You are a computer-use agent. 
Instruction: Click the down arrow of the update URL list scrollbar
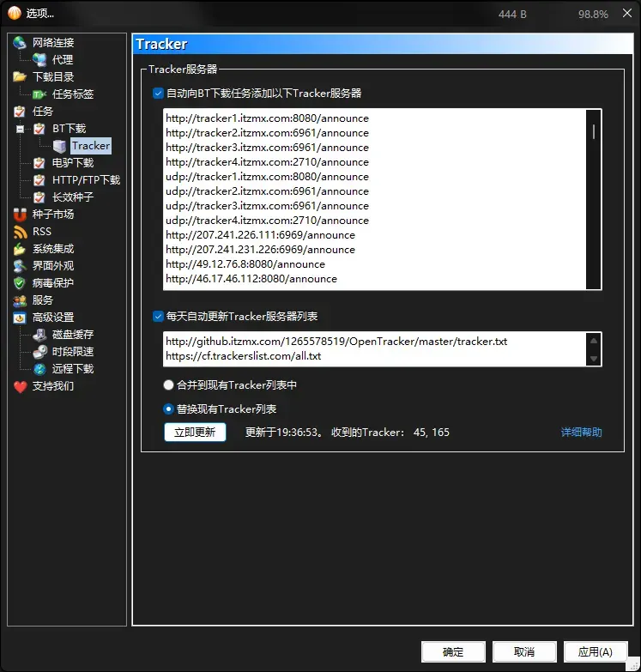pos(594,358)
